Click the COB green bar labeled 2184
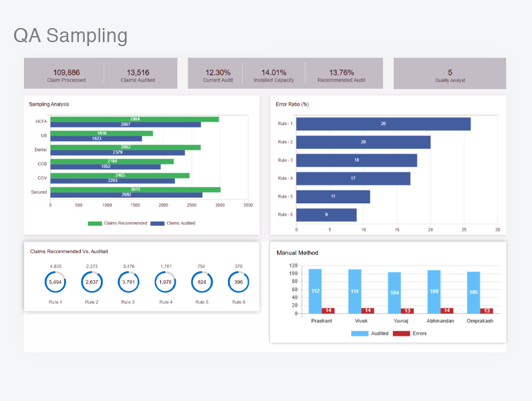The image size is (532, 401). click(112, 162)
